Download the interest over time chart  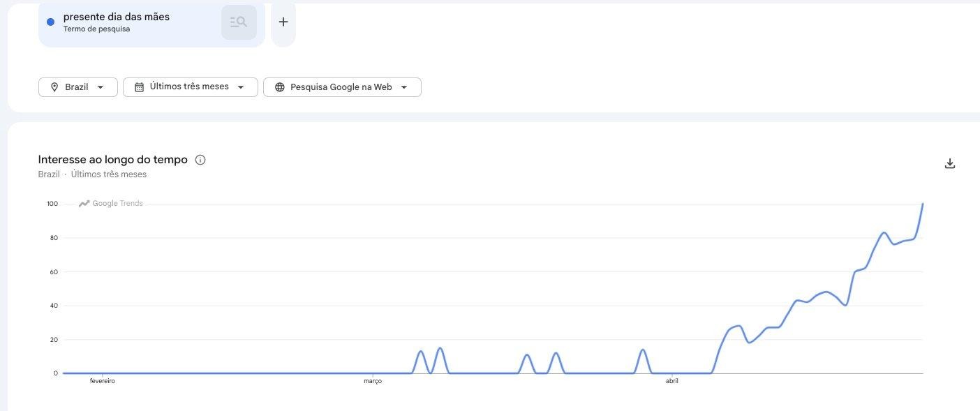(949, 163)
